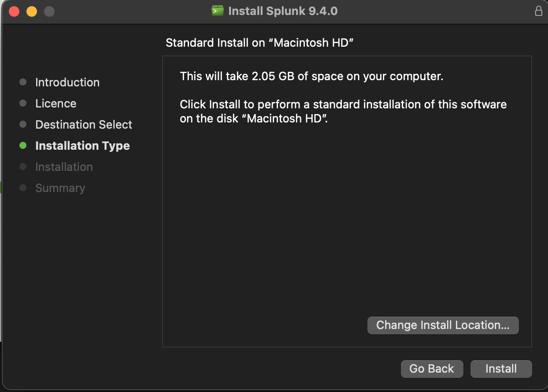
Task: Click the "Standard Install on Macintosh HD" heading
Action: [x=260, y=43]
